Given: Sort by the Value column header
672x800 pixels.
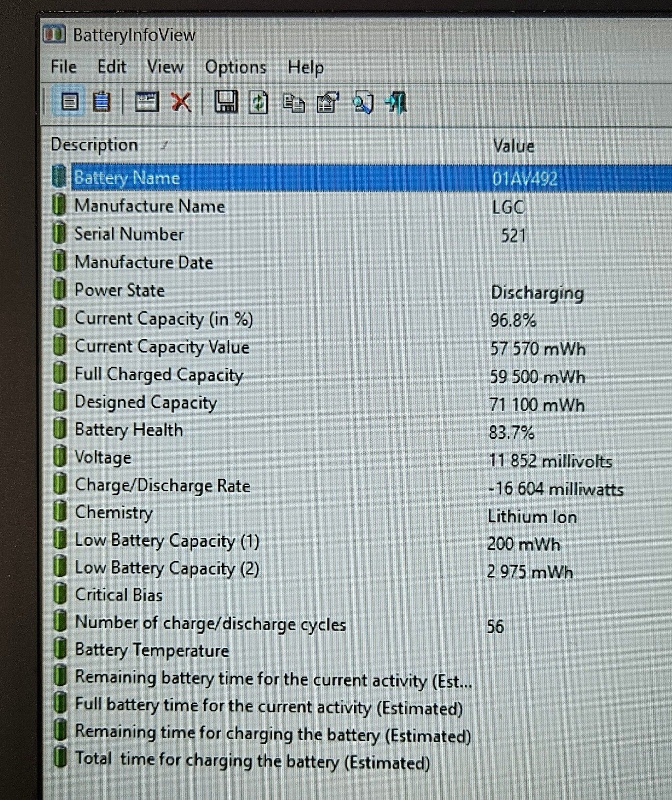Looking at the screenshot, I should click(x=514, y=146).
